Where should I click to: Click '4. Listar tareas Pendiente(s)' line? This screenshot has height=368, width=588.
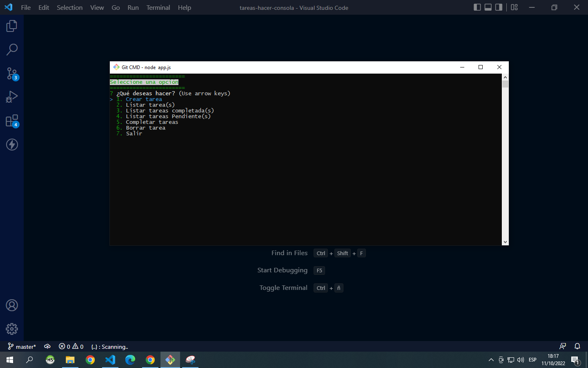pos(163,117)
